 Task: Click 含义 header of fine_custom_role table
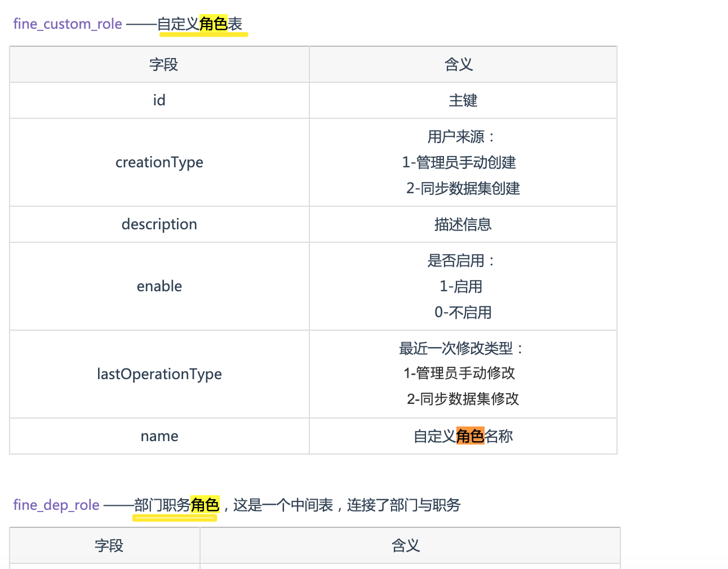tap(459, 65)
